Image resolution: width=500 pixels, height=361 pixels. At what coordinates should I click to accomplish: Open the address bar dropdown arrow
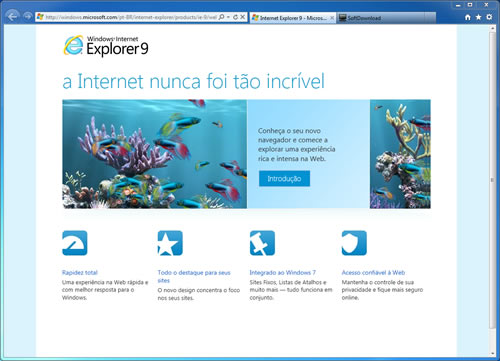click(x=228, y=17)
